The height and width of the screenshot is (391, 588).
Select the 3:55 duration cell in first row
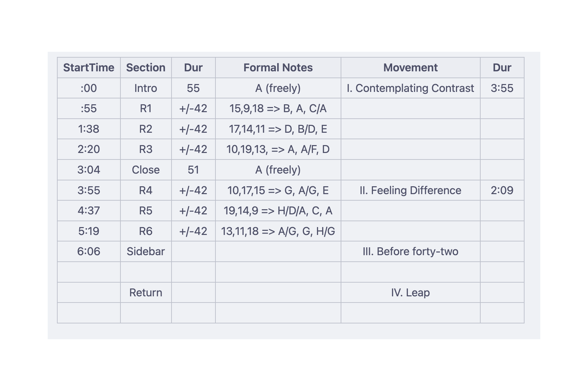(x=502, y=88)
